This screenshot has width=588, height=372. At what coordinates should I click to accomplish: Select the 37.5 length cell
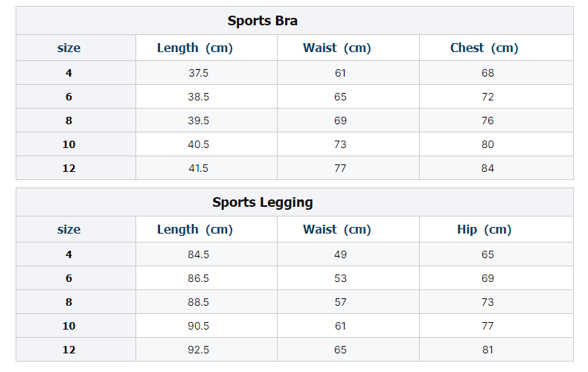point(199,73)
